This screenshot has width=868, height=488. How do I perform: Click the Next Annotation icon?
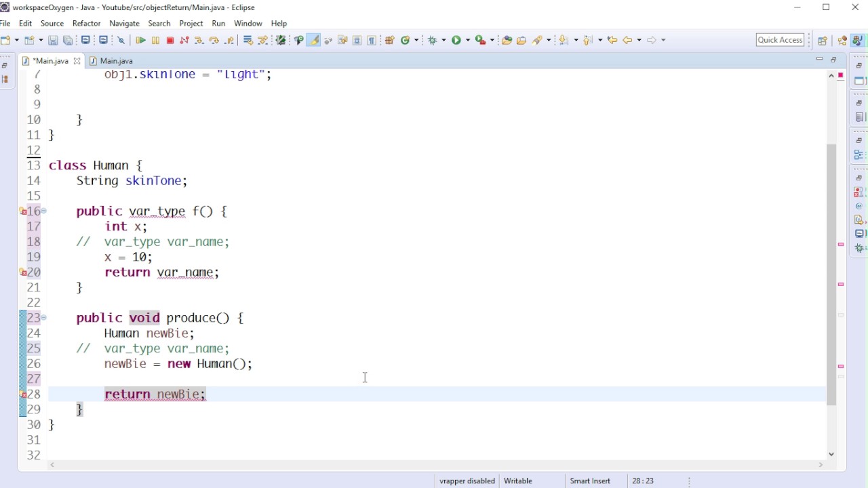[x=564, y=40]
